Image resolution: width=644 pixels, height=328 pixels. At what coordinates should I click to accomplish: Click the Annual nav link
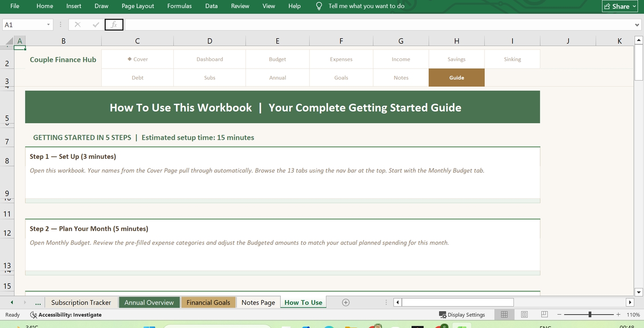(278, 78)
